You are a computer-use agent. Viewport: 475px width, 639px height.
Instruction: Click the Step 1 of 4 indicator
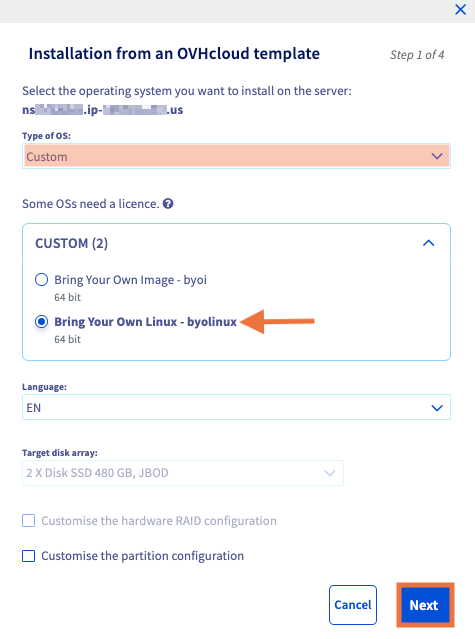pos(417,55)
